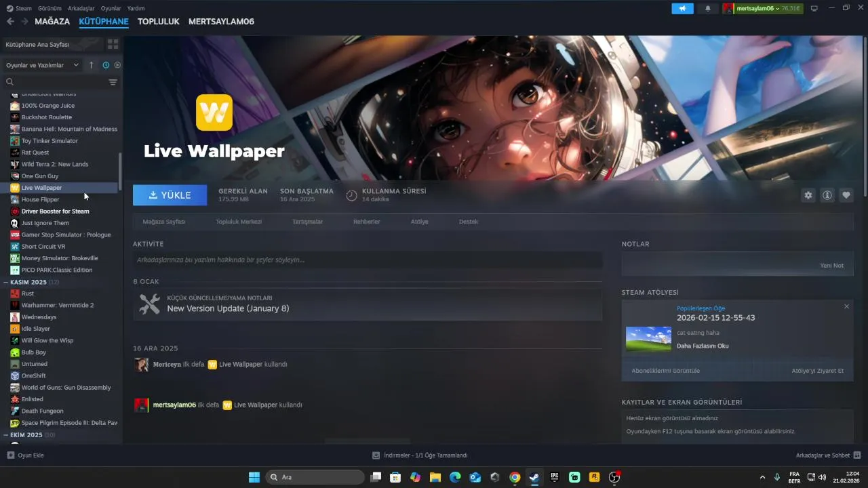The image size is (868, 488).
Task: Open Arkadaşlar ve Sohbet chat panel
Action: [828, 455]
